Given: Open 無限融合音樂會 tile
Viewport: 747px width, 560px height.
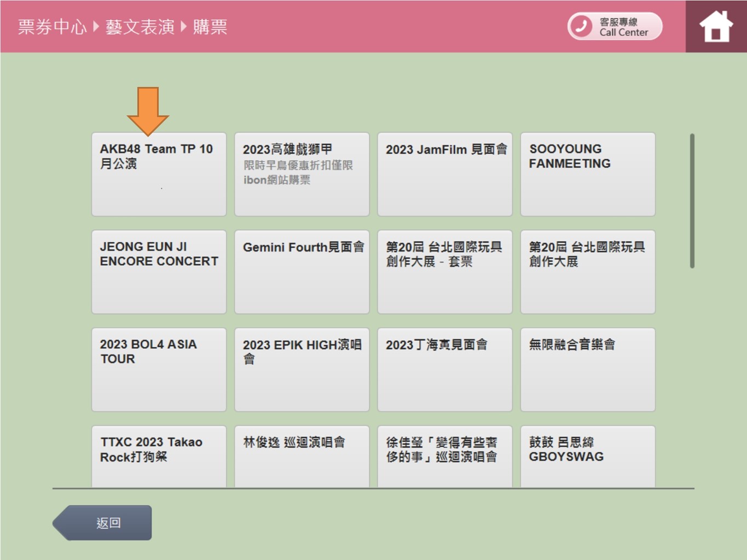Looking at the screenshot, I should (588, 370).
